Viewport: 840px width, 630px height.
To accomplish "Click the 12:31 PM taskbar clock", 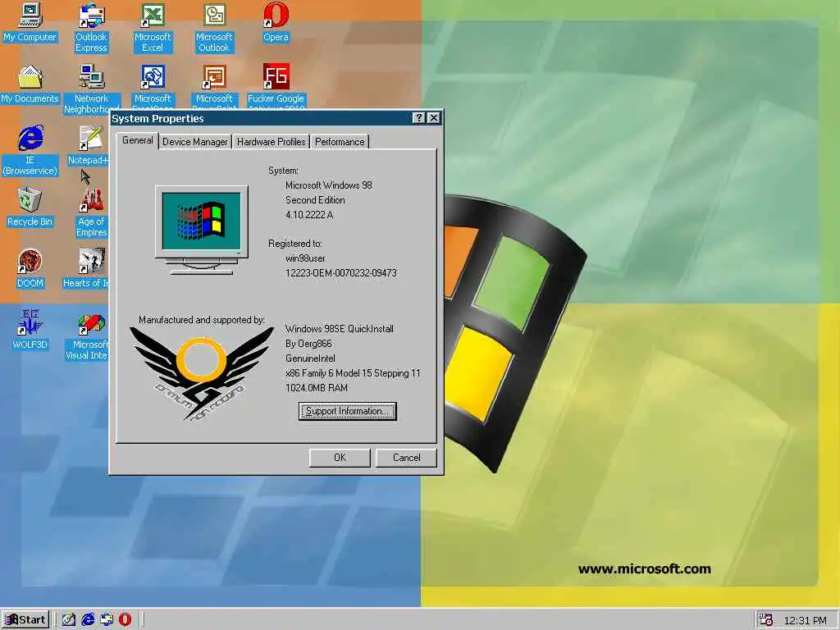I will coord(805,620).
